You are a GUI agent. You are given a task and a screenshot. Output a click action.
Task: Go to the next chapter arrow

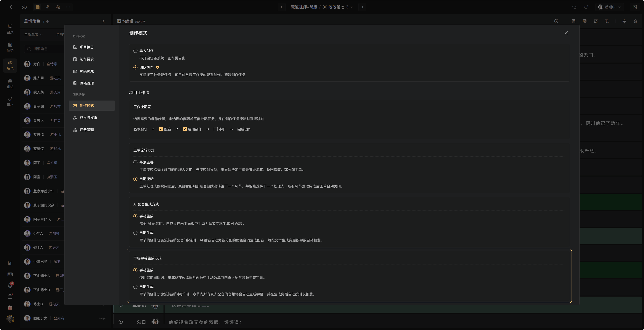362,7
